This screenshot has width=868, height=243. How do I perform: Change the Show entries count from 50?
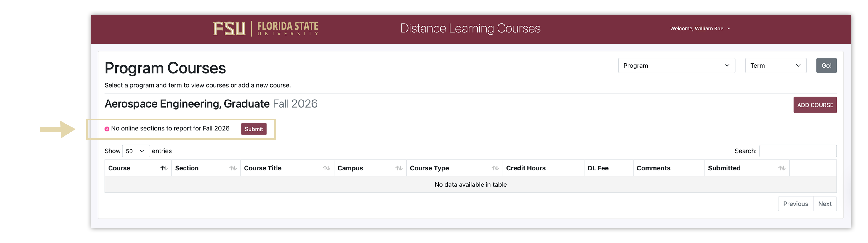pos(136,151)
